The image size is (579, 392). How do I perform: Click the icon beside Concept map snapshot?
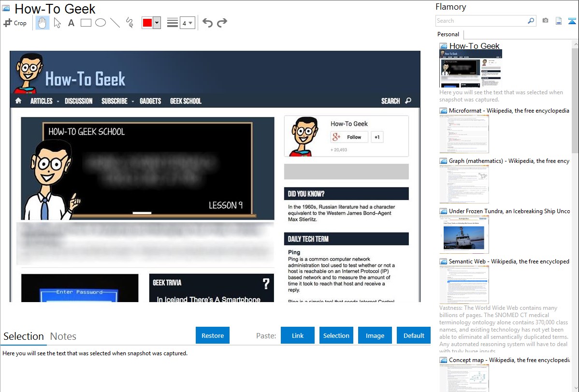point(443,360)
